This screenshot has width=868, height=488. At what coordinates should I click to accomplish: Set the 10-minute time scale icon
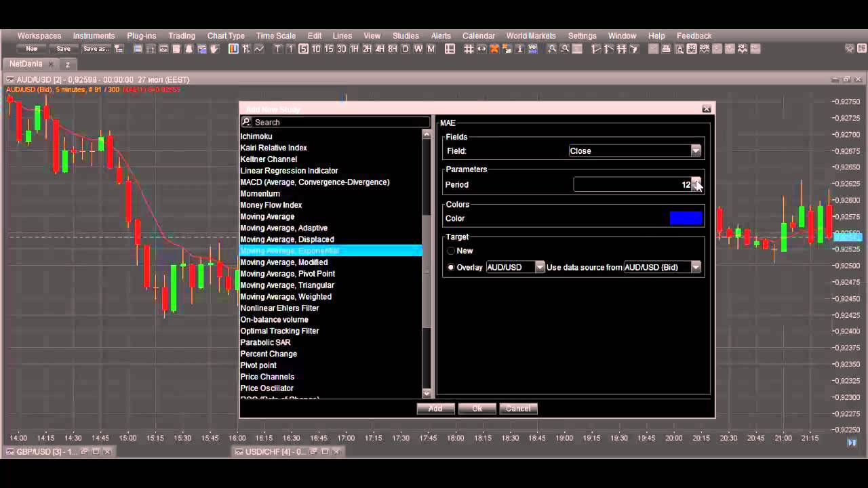click(316, 49)
